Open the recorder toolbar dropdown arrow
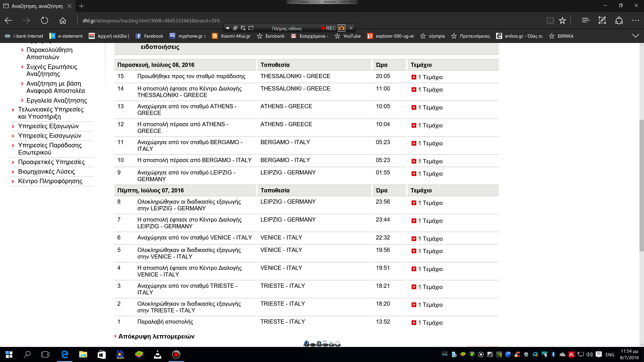The image size is (644, 362). 228,28
